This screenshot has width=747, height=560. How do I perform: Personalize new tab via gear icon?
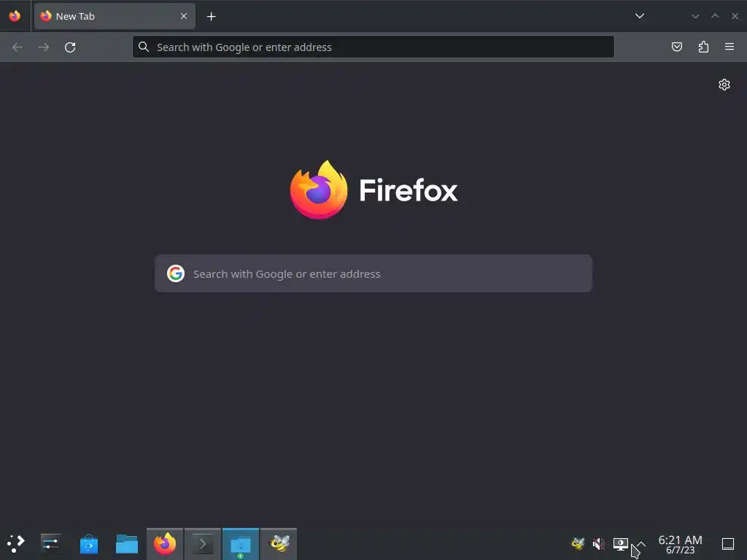(x=724, y=85)
